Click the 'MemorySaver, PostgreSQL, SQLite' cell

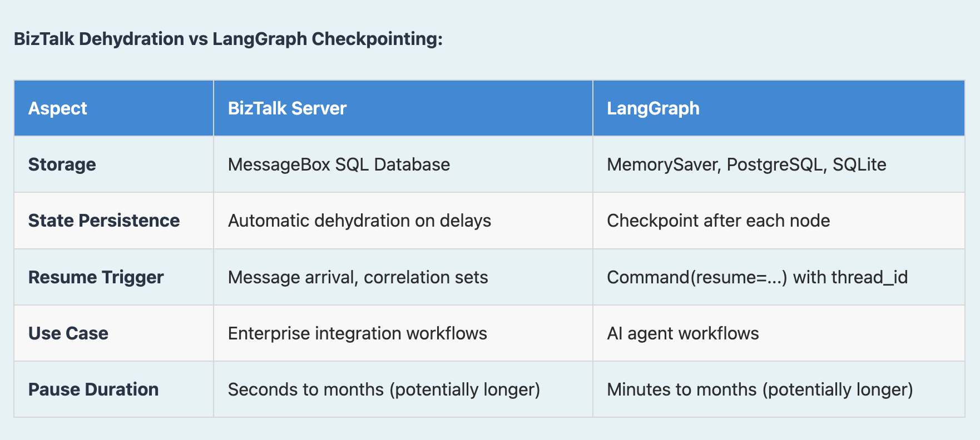pos(779,164)
